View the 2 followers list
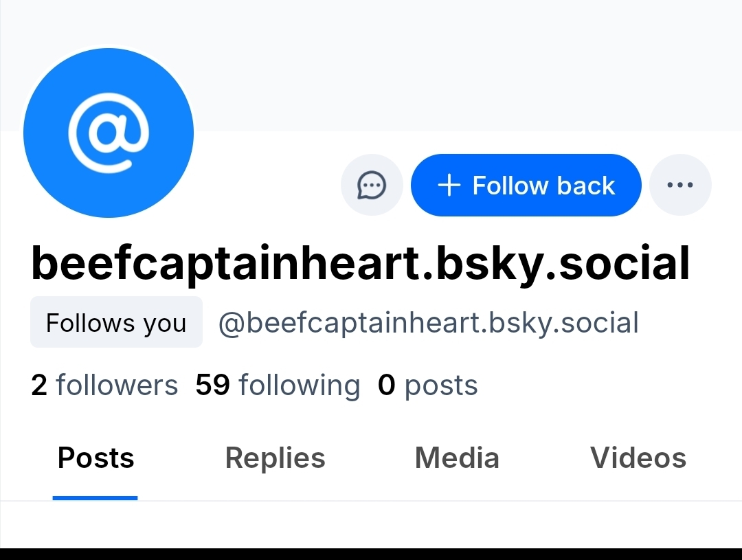This screenshot has height=560, width=742. (x=104, y=385)
